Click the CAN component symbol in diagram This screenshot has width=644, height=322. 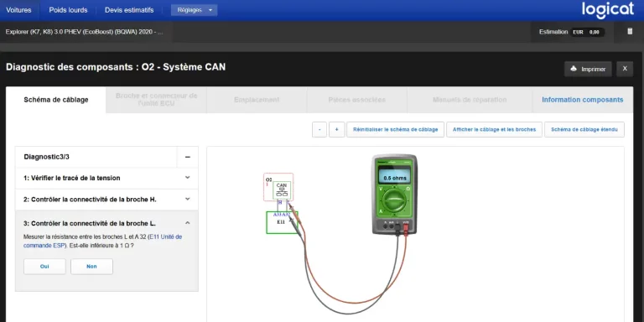click(x=282, y=190)
